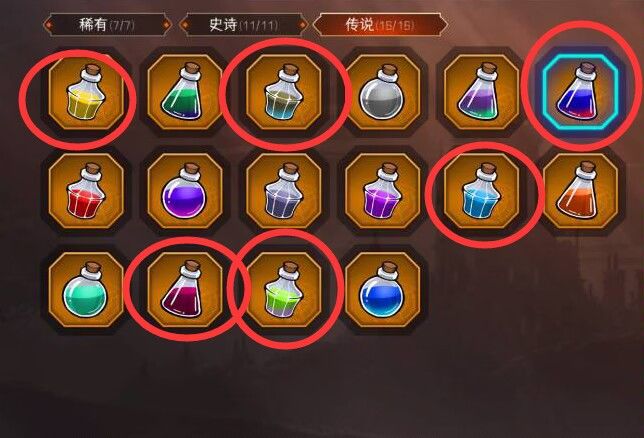
Task: Select the highlighted dark blue conical potion
Action: (x=580, y=92)
